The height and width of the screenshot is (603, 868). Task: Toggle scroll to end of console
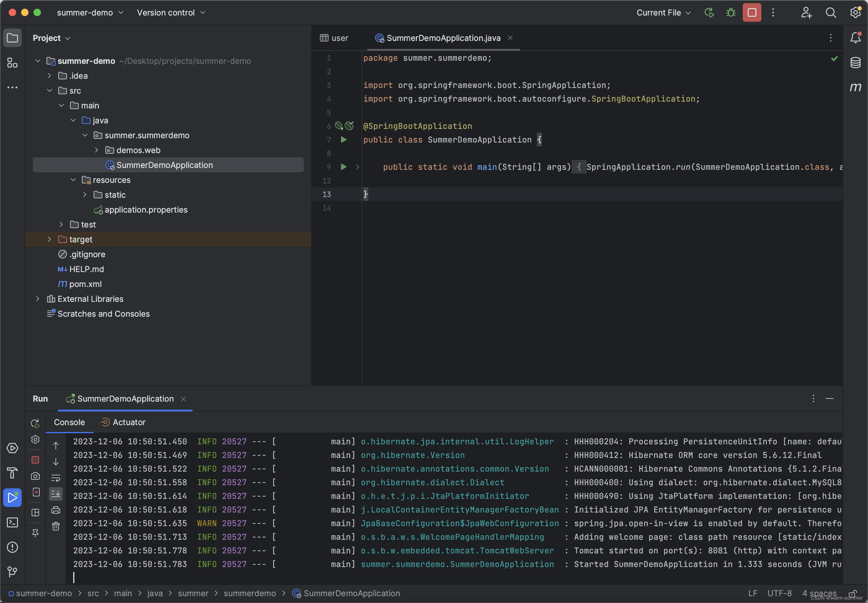point(55,493)
